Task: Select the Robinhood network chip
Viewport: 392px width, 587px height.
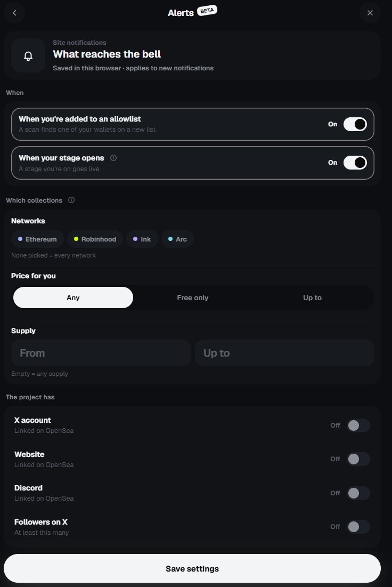Action: pyautogui.click(x=95, y=239)
